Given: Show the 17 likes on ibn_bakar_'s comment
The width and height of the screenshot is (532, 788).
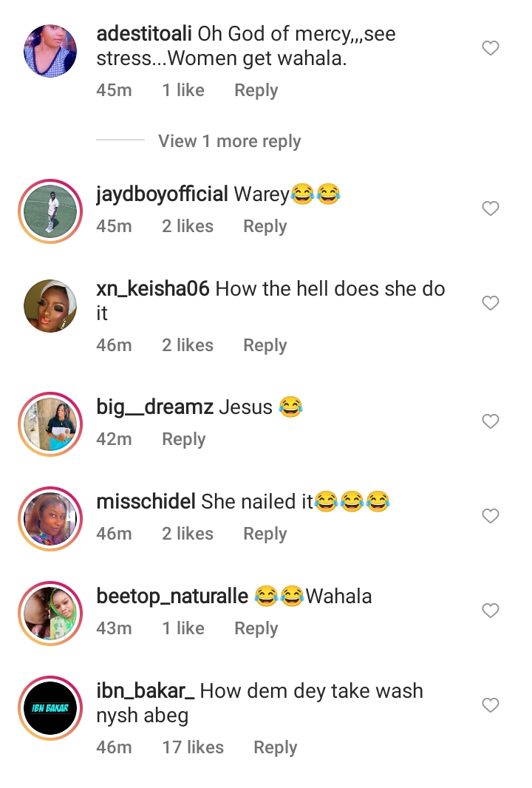Looking at the screenshot, I should click(193, 747).
